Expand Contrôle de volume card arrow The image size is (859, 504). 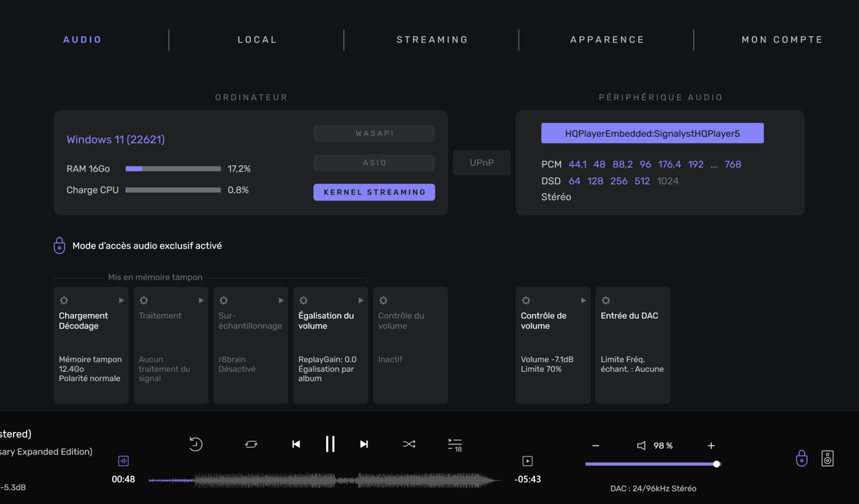[583, 301]
